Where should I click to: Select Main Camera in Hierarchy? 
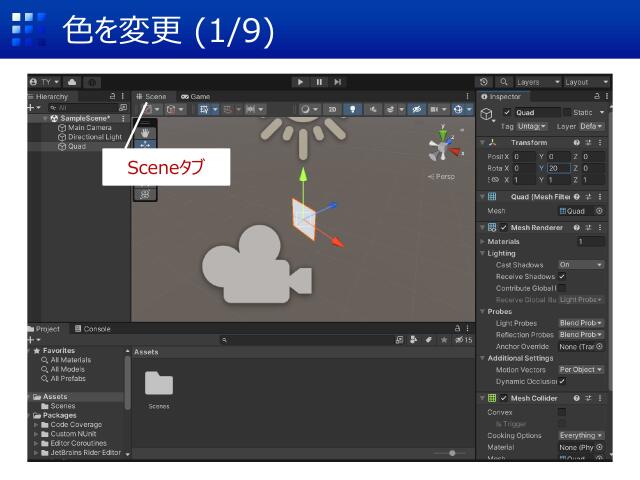point(88,128)
